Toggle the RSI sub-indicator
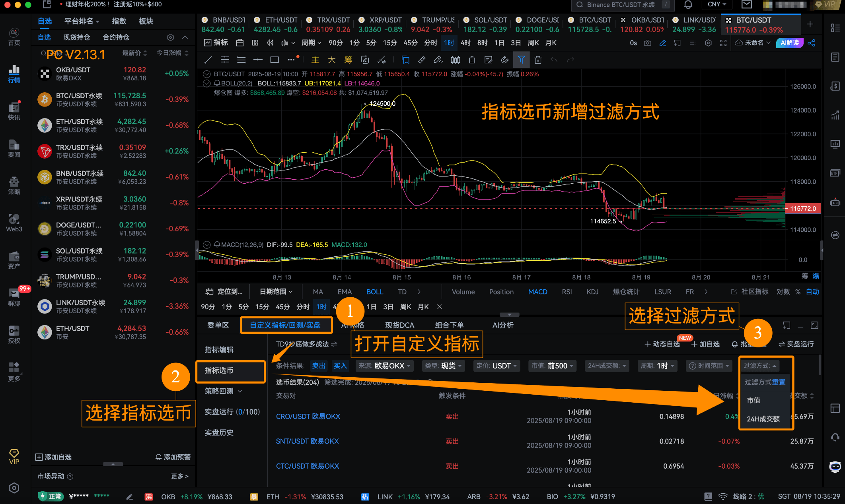Viewport: 845px width, 504px height. [x=567, y=292]
